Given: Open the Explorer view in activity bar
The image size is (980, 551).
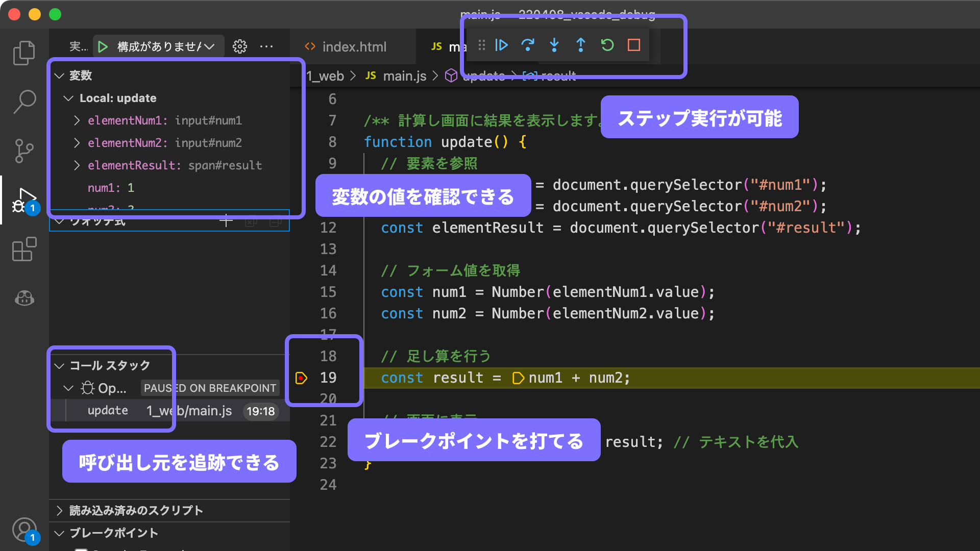Looking at the screenshot, I should click(x=24, y=53).
